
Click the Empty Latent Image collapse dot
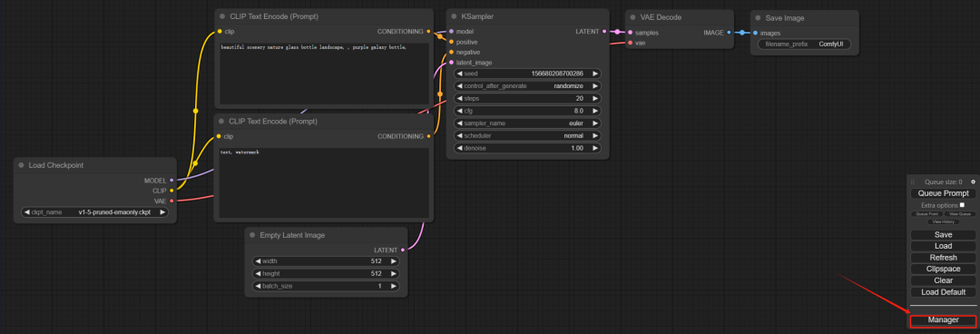pos(252,235)
